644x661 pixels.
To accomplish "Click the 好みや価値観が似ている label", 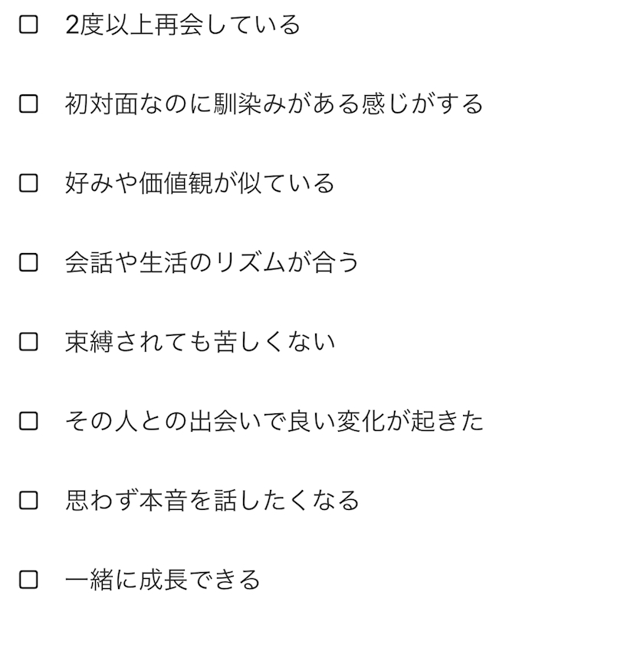I will pyautogui.click(x=199, y=184).
